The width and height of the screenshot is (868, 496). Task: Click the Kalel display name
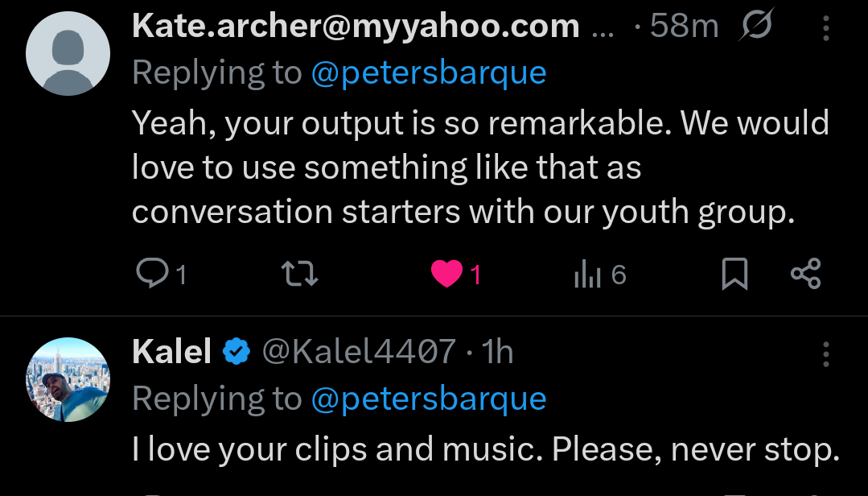[171, 352]
